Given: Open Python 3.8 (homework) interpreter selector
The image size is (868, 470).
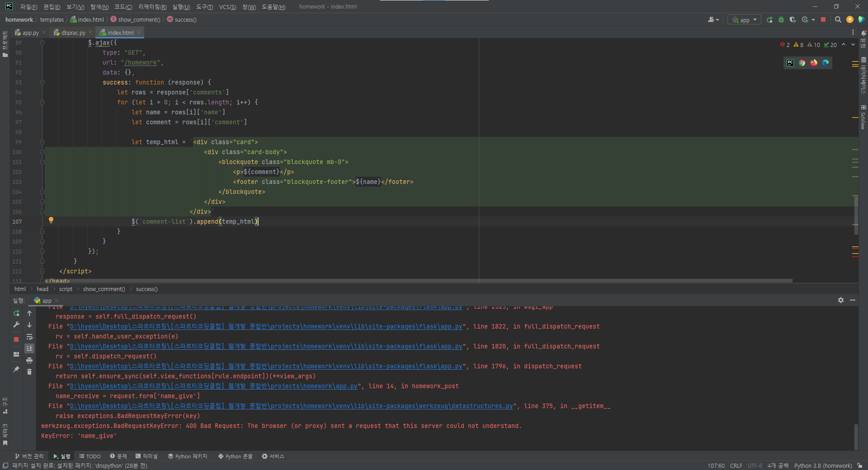Looking at the screenshot, I should tap(823, 466).
